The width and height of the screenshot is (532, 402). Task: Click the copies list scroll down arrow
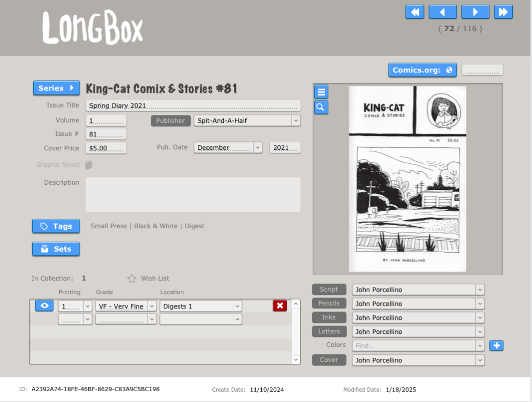click(x=296, y=359)
